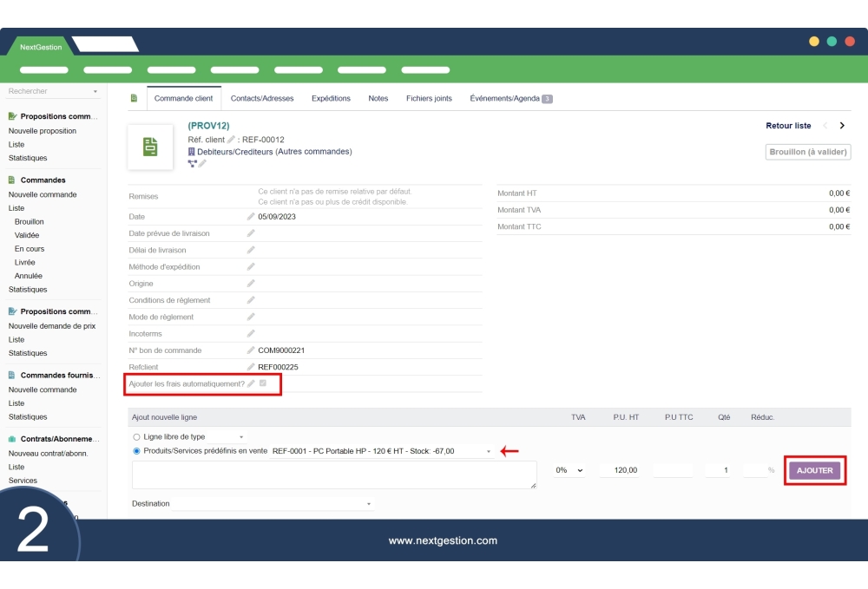The image size is (868, 589).
Task: Click the edit pencil beside N° bon de commande
Action: pos(252,350)
